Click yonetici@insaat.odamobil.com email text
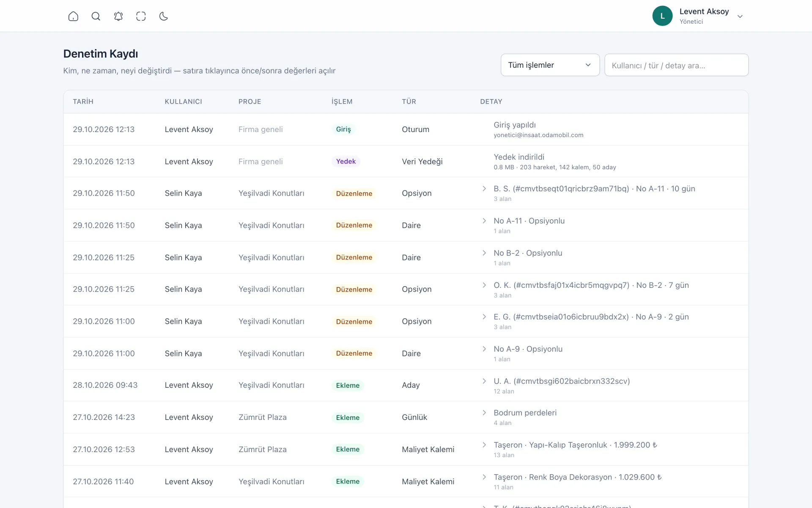Image resolution: width=812 pixels, height=508 pixels. click(x=538, y=135)
